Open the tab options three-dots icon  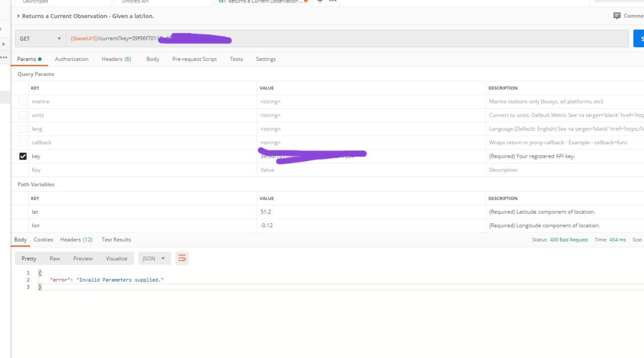[x=333, y=2]
